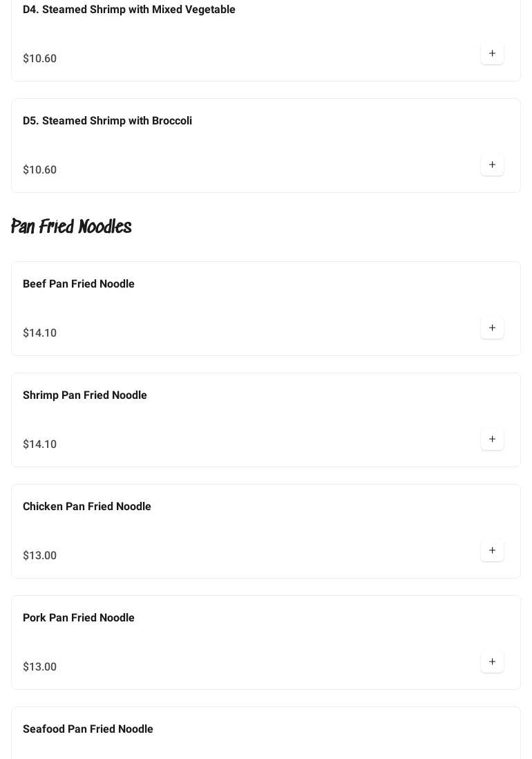Click the $14.10 price of Beef Noodle
The image size is (532, 759).
point(39,333)
